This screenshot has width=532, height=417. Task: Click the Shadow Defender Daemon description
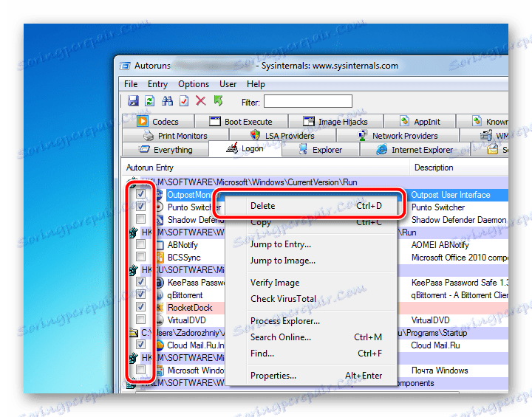point(459,220)
